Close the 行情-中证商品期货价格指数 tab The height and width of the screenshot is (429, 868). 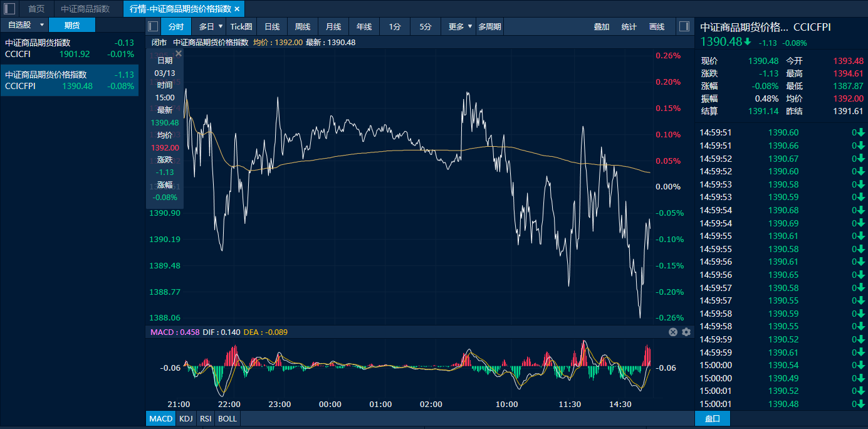(237, 9)
